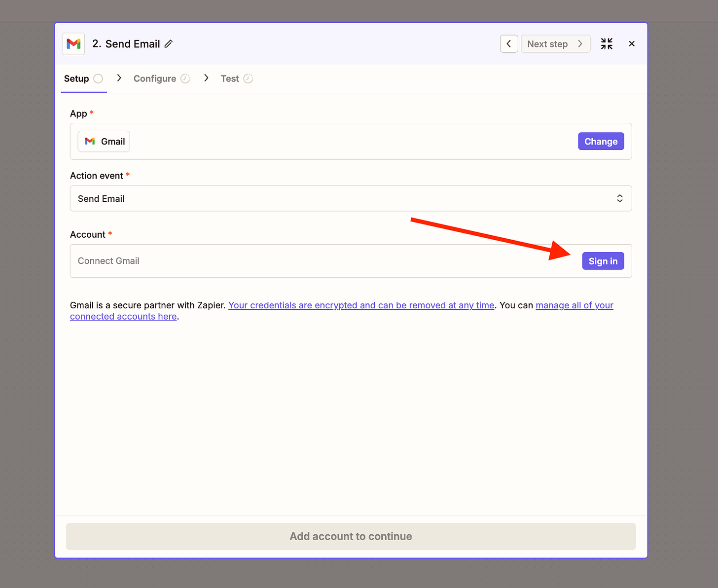718x588 pixels.
Task: Click the App field label
Action: click(x=78, y=114)
